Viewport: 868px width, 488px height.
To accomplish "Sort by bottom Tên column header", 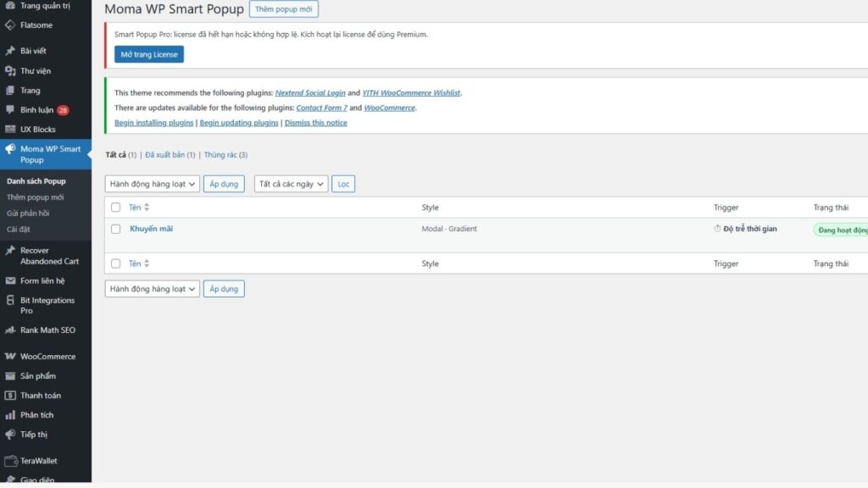I will pos(135,263).
